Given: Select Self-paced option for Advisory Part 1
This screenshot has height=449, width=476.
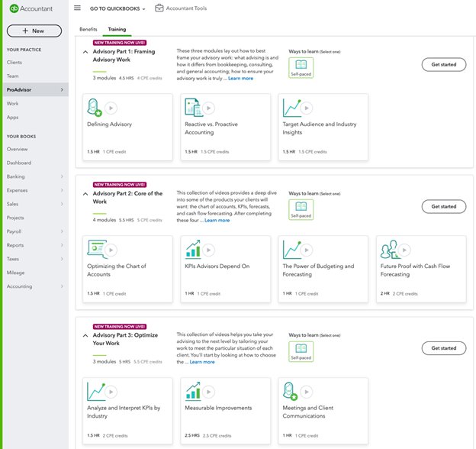Looking at the screenshot, I should 300,68.
